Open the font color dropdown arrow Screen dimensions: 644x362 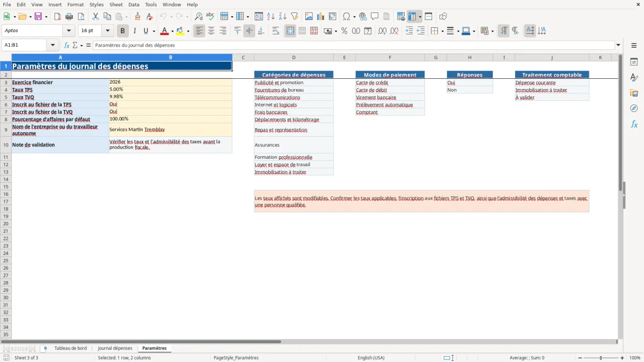coord(172,31)
